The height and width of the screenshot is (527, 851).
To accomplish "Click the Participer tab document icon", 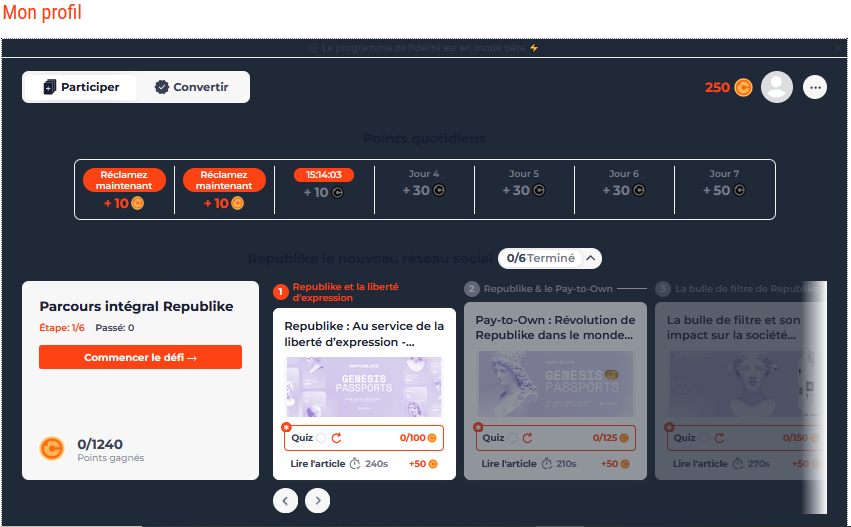I will coord(49,87).
